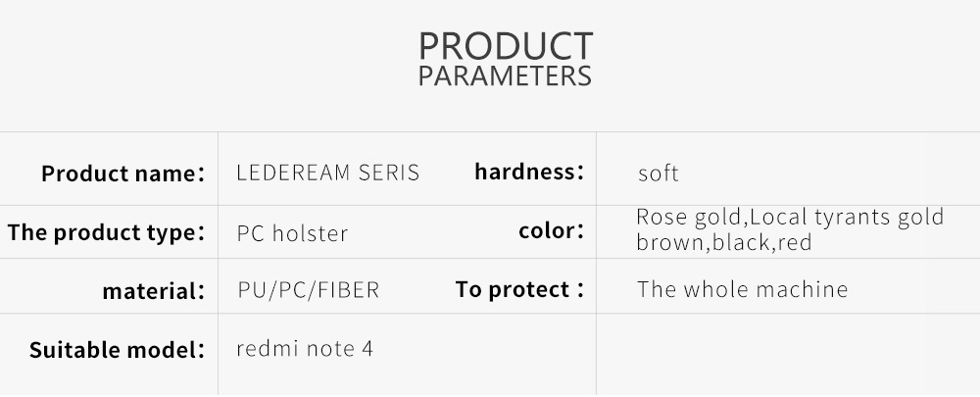
Task: Click the PRODUCT heading text
Action: click(505, 46)
